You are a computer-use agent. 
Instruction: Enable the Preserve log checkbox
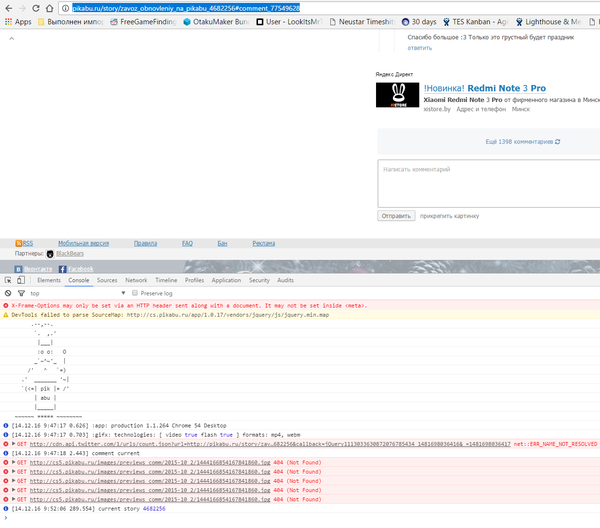[x=136, y=293]
